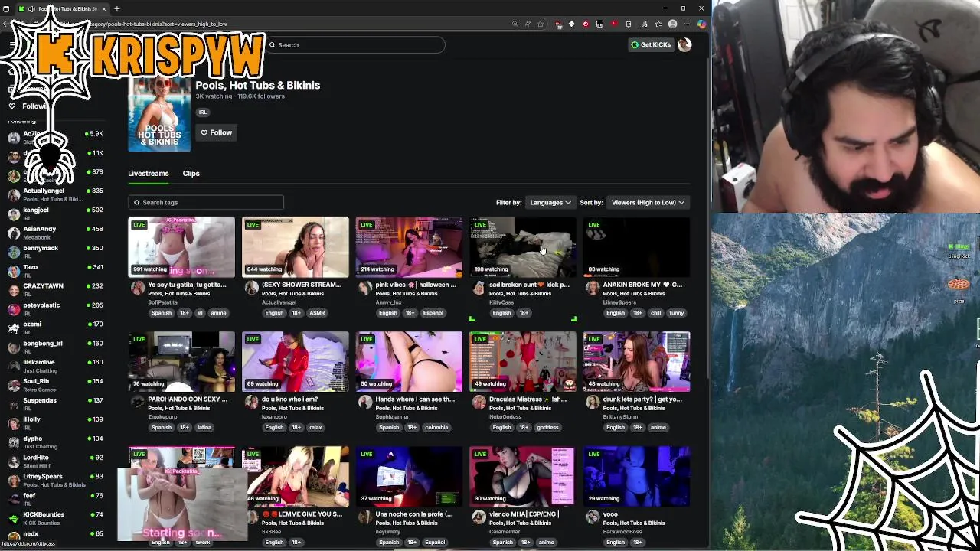Open kangjoel channel in sidebar
The image size is (980, 551).
(55, 214)
